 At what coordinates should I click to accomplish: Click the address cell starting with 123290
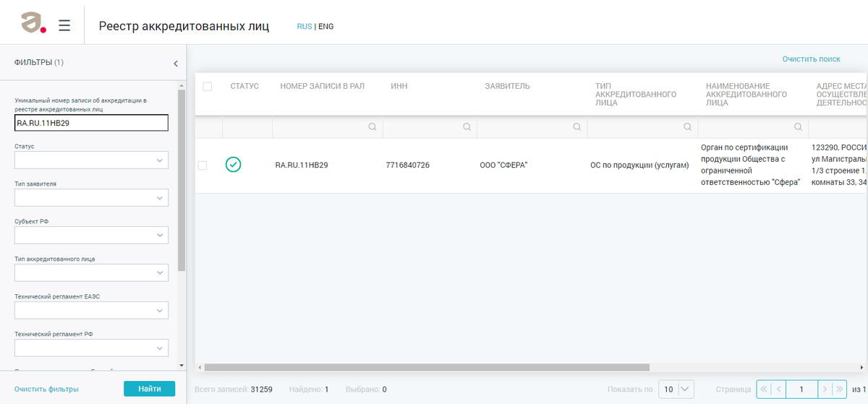coord(839,165)
